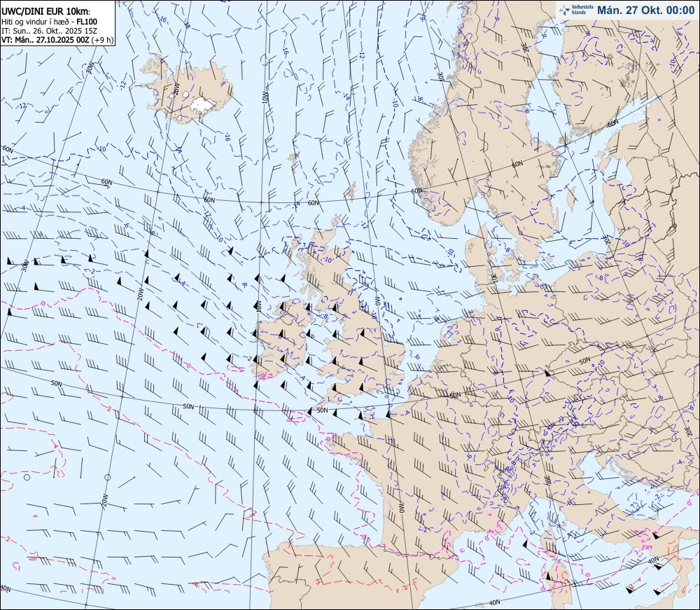
Task: Click the '20W' label over Iceland
Action: (176, 90)
